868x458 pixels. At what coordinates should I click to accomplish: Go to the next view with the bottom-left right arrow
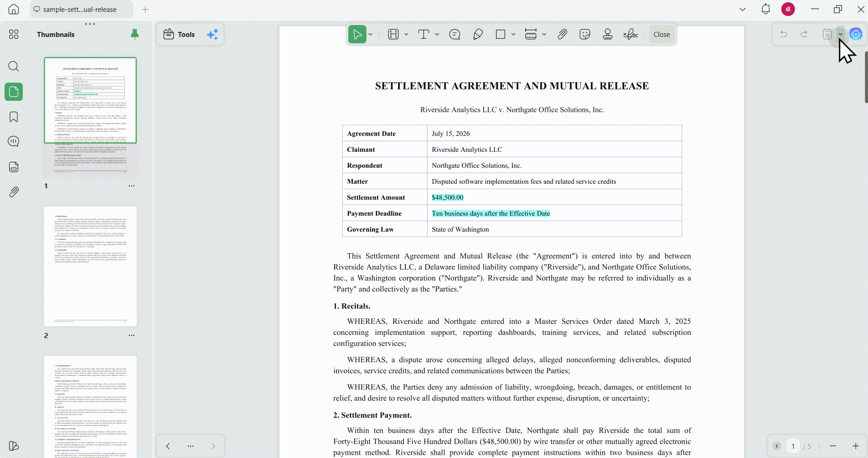[213, 446]
